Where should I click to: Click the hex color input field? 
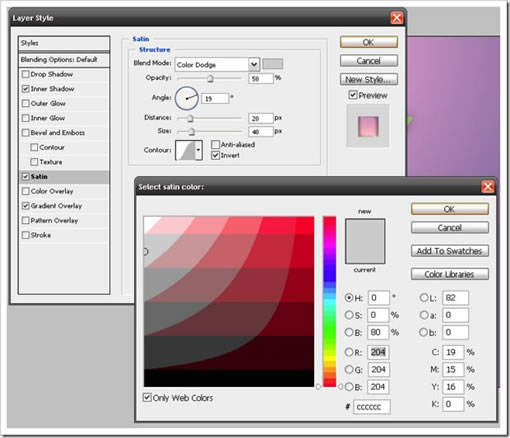click(372, 407)
